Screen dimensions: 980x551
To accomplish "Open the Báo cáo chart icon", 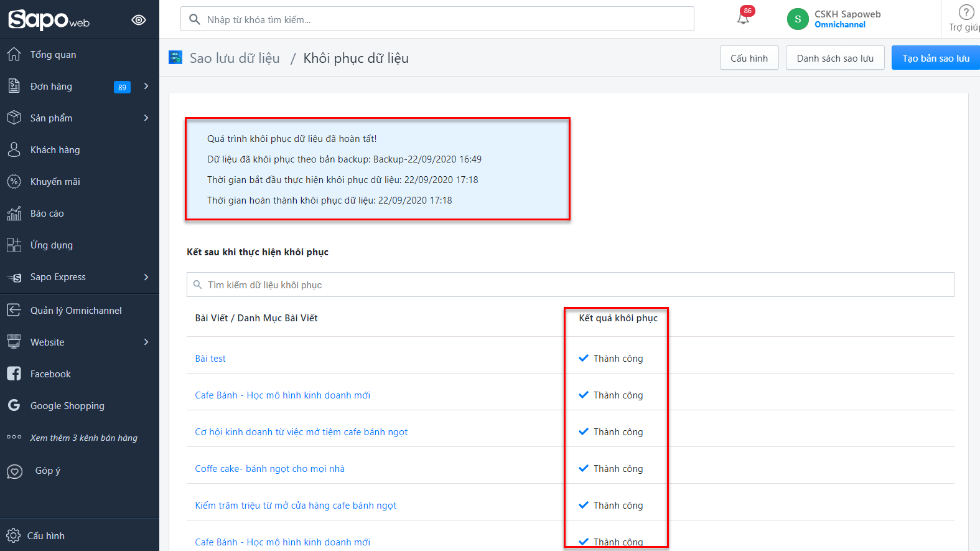I will click(x=14, y=214).
